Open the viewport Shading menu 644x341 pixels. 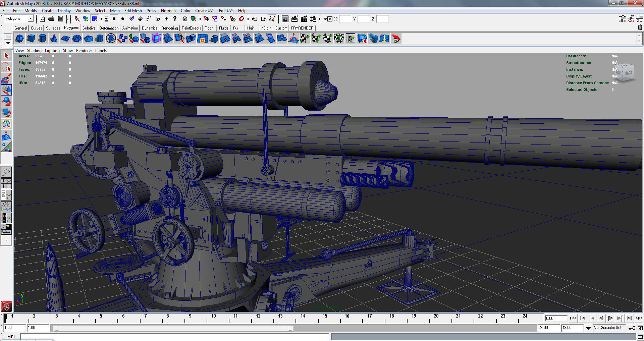click(34, 51)
